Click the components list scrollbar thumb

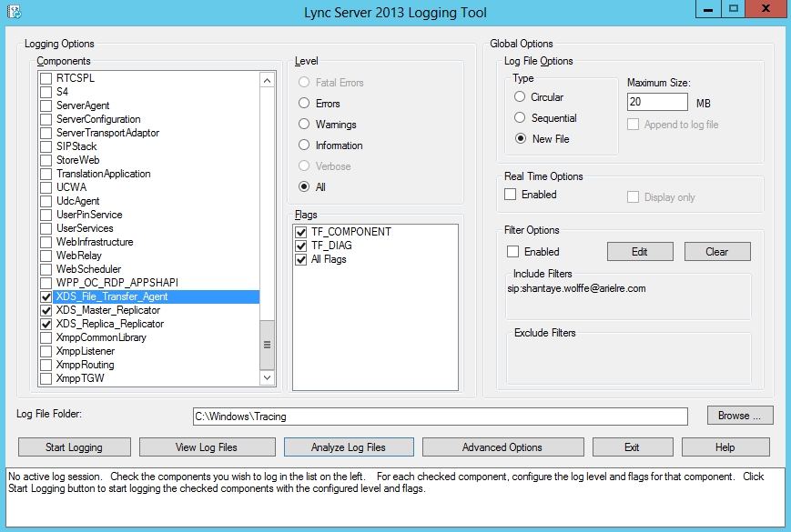pyautogui.click(x=267, y=345)
